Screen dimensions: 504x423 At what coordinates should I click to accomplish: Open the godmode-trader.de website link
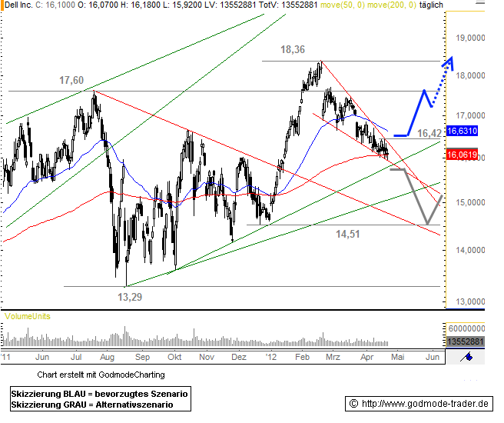[x=425, y=404]
